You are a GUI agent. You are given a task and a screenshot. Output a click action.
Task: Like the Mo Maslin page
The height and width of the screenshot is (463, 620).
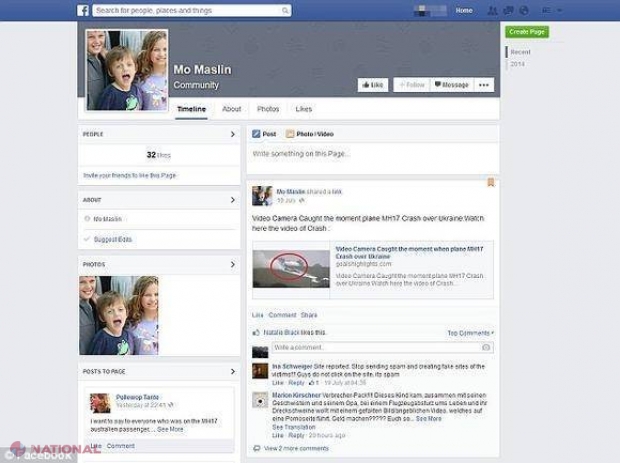point(372,85)
